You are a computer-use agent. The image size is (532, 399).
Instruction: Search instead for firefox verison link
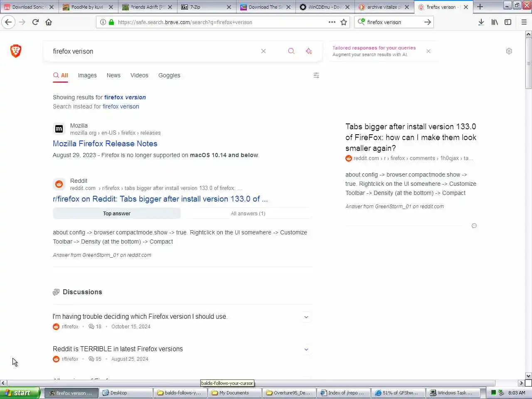click(x=121, y=106)
